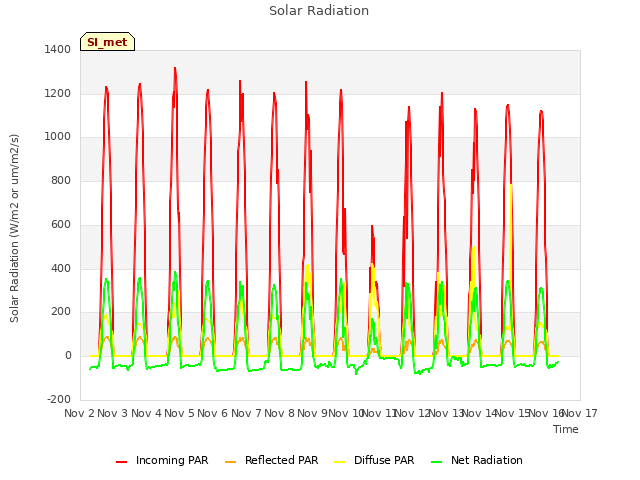Click the Nov 5 x-axis label

180,413
